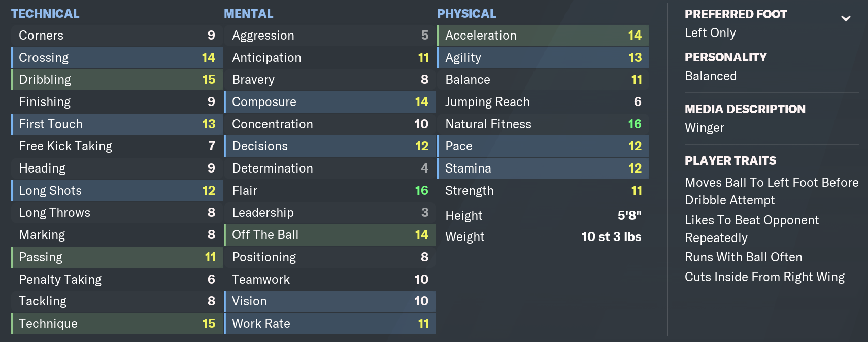Select the Cuts Inside From Right Wing trait
The height and width of the screenshot is (342, 868).
(764, 277)
